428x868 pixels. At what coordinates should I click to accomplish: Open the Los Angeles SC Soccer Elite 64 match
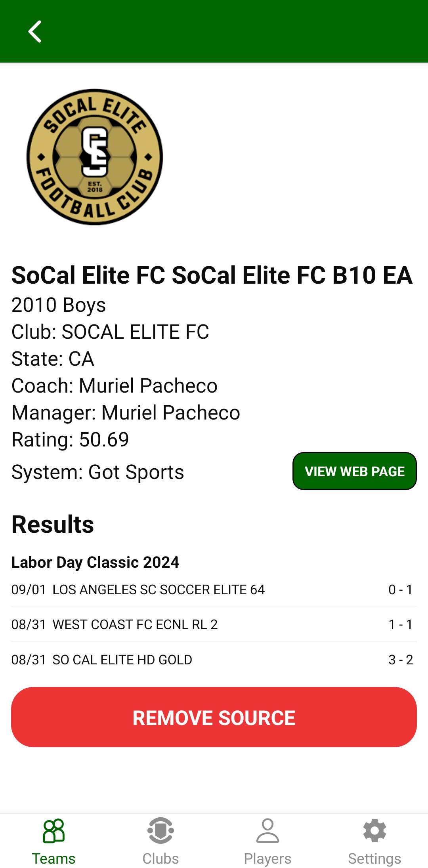(159, 589)
